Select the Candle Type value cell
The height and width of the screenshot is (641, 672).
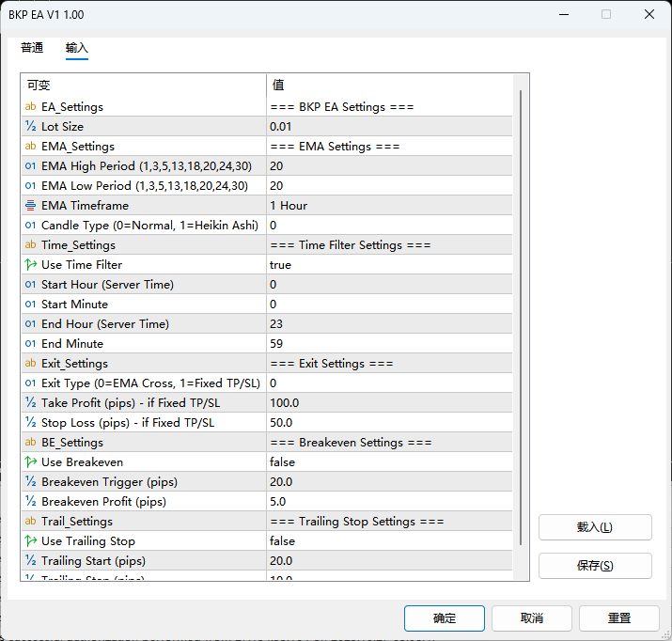(x=389, y=226)
